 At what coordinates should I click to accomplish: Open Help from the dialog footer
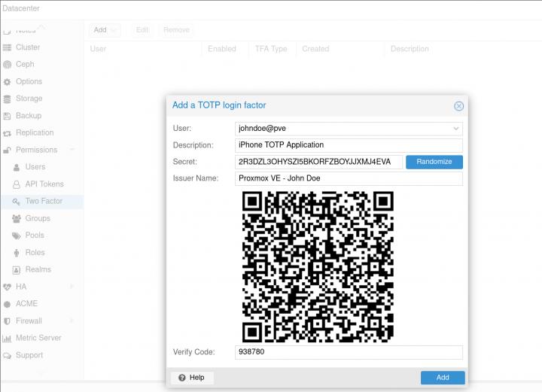coord(191,378)
